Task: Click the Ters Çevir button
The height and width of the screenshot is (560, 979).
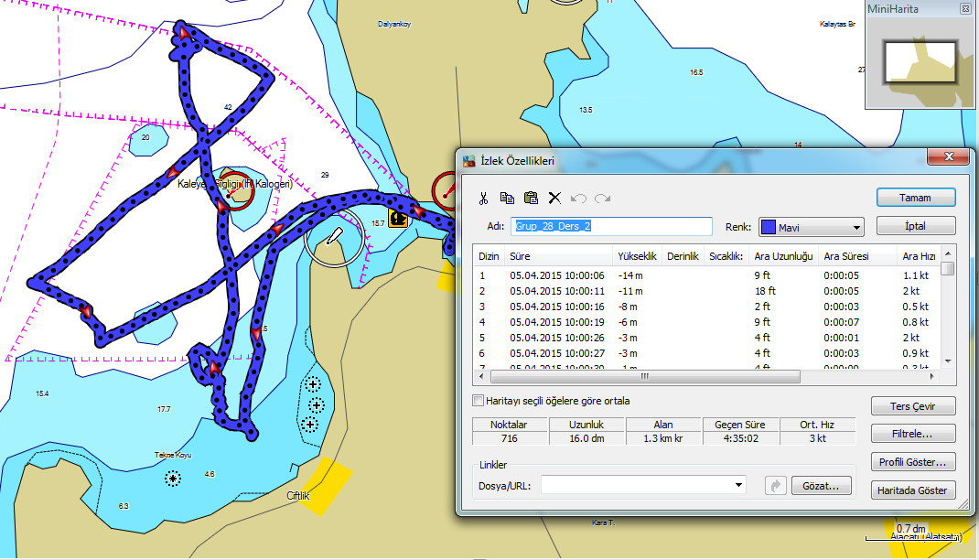Action: [x=913, y=406]
